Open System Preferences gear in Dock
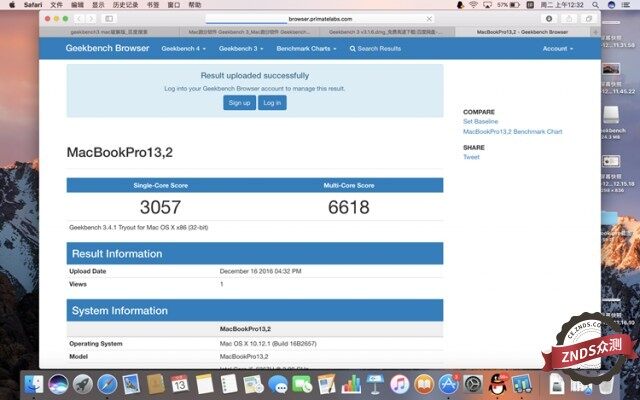640x400 pixels. (x=473, y=384)
